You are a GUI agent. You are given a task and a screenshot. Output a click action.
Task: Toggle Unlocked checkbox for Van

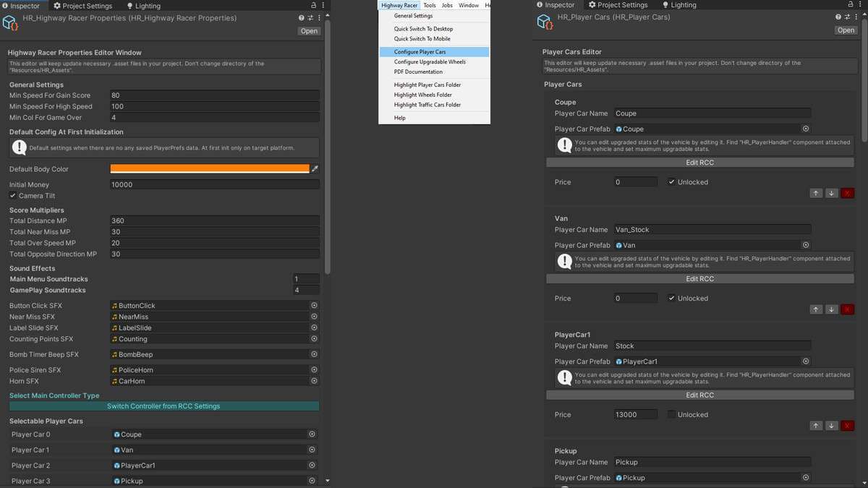672,299
